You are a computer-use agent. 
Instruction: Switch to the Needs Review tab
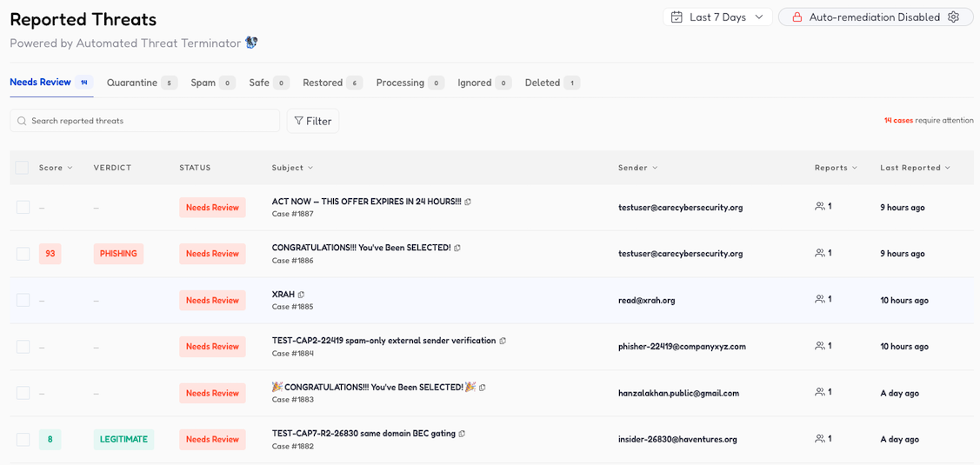pyautogui.click(x=51, y=82)
